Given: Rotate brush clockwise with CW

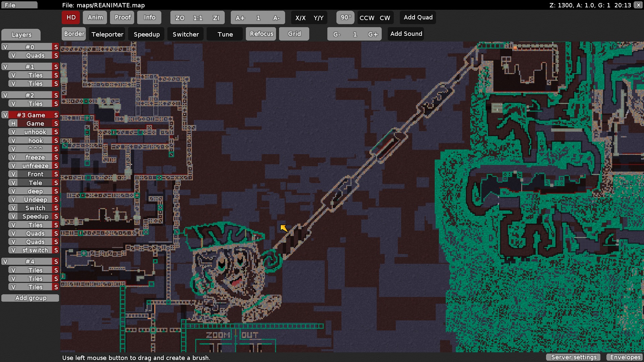Looking at the screenshot, I should [385, 18].
